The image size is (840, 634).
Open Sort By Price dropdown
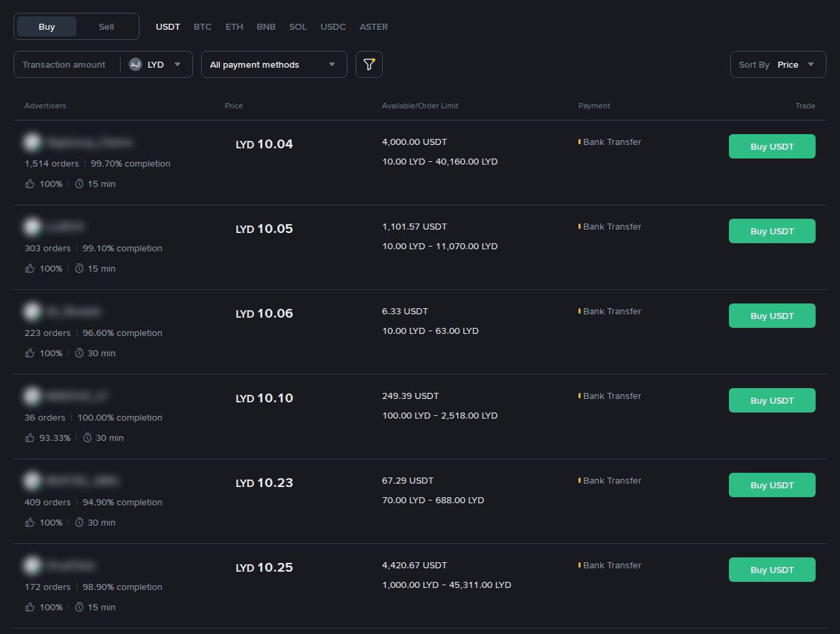coord(778,64)
